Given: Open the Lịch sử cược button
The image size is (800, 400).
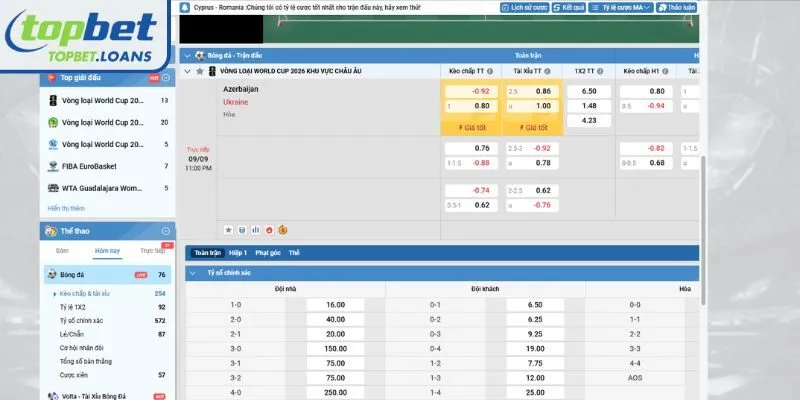Looking at the screenshot, I should (524, 7).
